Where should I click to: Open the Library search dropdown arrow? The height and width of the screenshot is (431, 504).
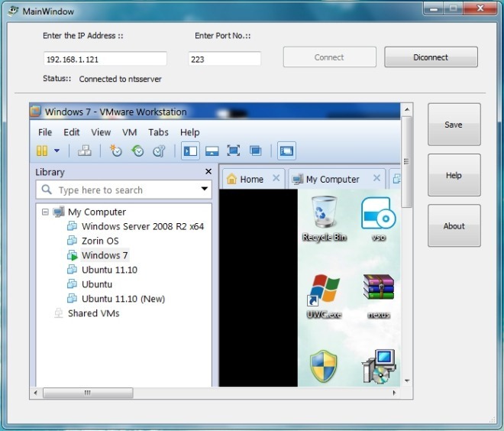point(204,189)
